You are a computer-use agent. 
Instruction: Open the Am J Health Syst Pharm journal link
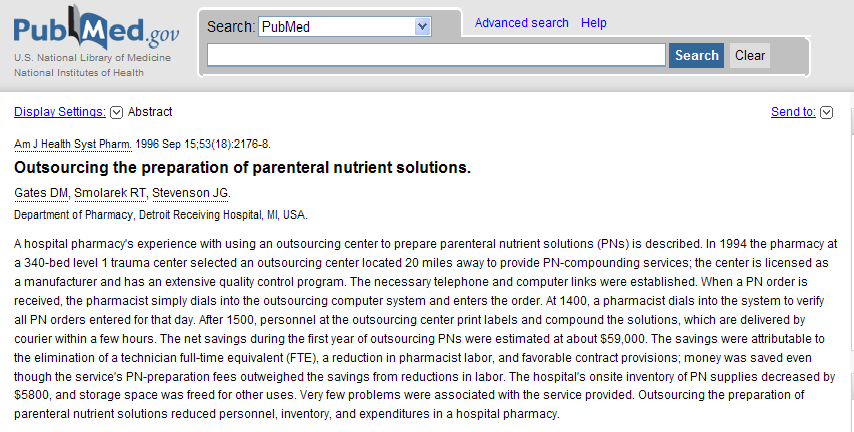[x=73, y=144]
